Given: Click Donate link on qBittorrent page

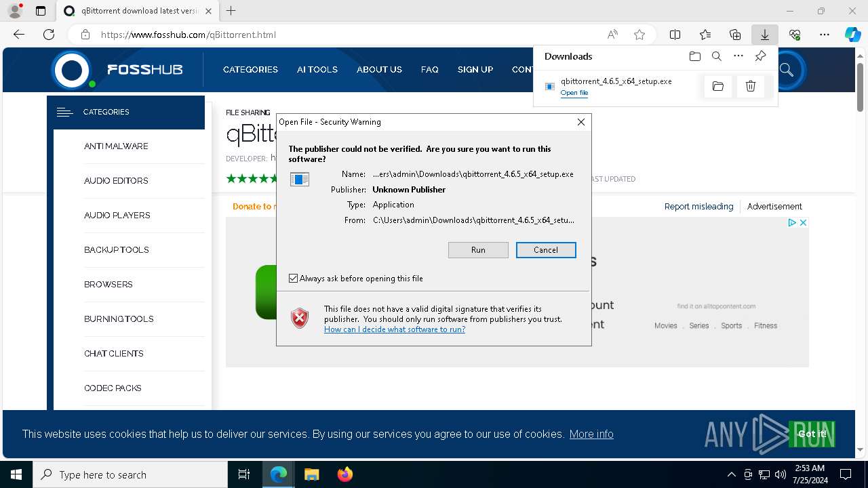Looking at the screenshot, I should click(254, 207).
